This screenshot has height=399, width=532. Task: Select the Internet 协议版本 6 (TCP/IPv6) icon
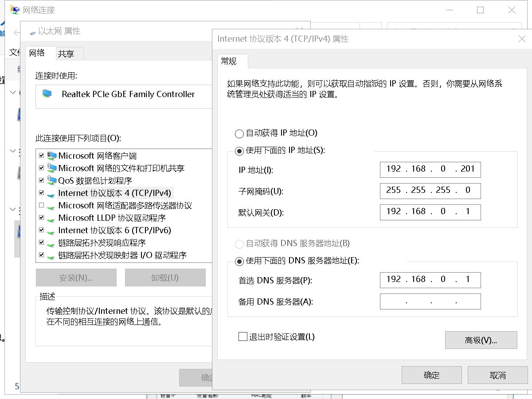pos(52,231)
